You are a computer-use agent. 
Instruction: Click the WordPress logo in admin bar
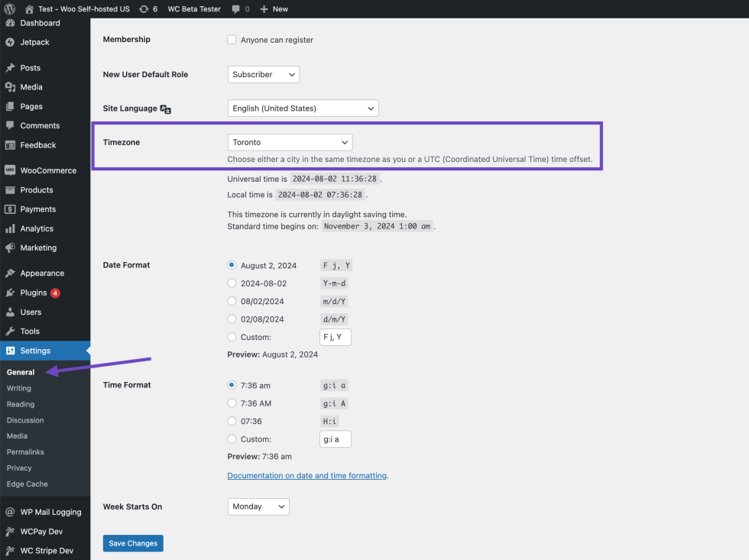10,8
